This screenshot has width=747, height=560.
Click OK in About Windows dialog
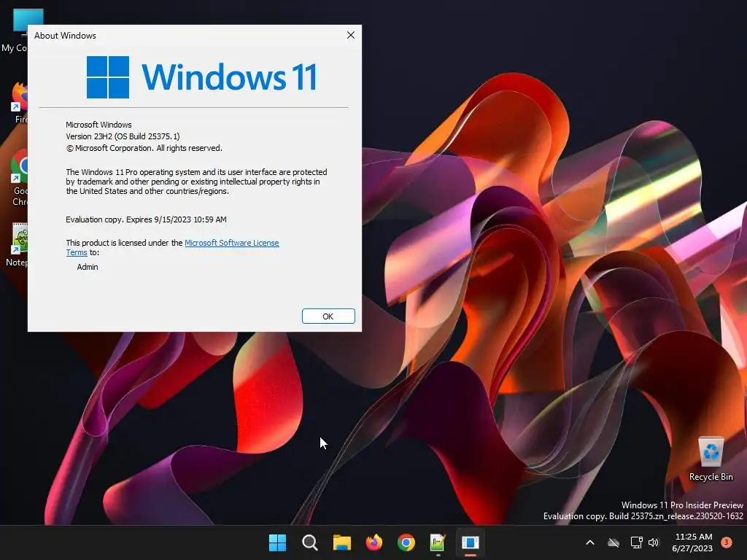tap(328, 316)
